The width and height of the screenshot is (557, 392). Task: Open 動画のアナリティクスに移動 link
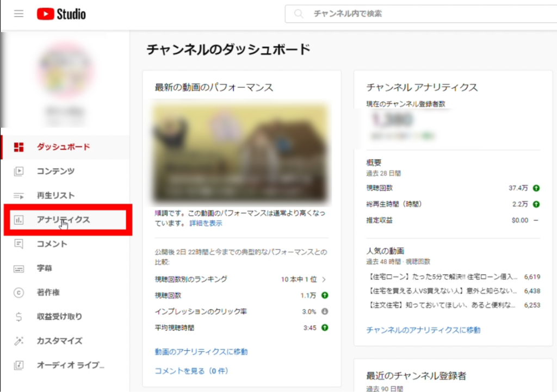coord(201,352)
